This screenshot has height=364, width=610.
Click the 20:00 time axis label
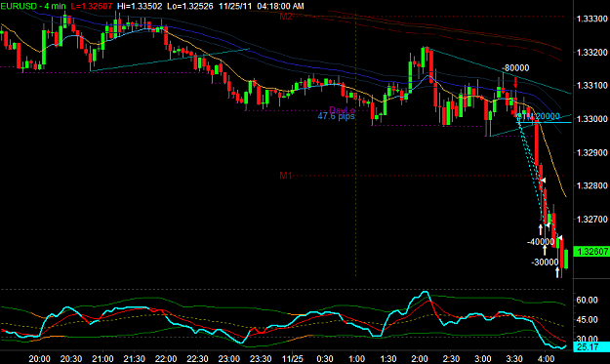tap(39, 359)
